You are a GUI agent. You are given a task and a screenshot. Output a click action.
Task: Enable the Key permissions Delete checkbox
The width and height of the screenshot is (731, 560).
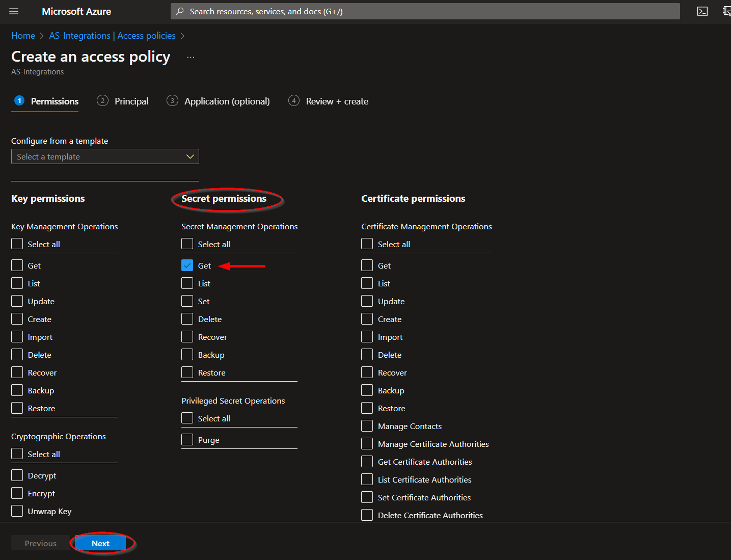point(17,355)
